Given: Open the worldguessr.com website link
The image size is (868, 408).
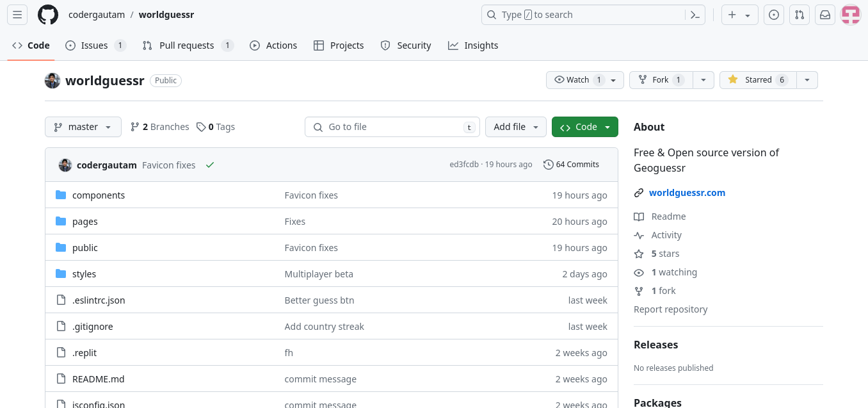Looking at the screenshot, I should (x=687, y=193).
